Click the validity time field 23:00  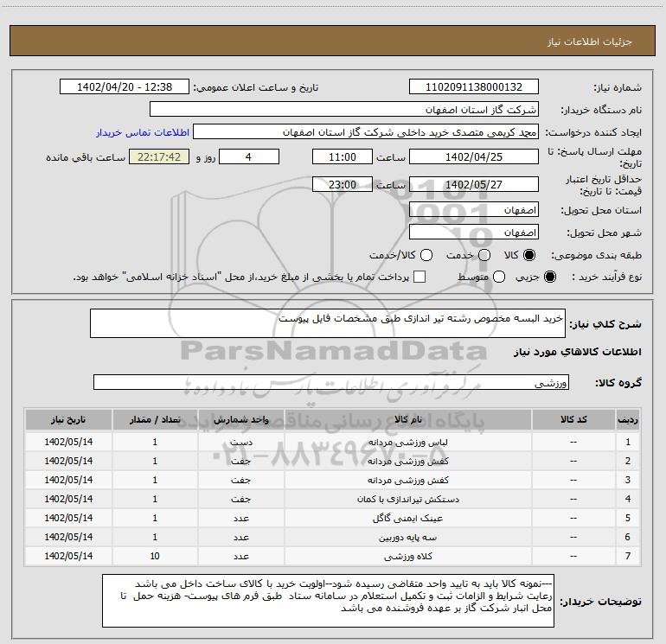(343, 184)
